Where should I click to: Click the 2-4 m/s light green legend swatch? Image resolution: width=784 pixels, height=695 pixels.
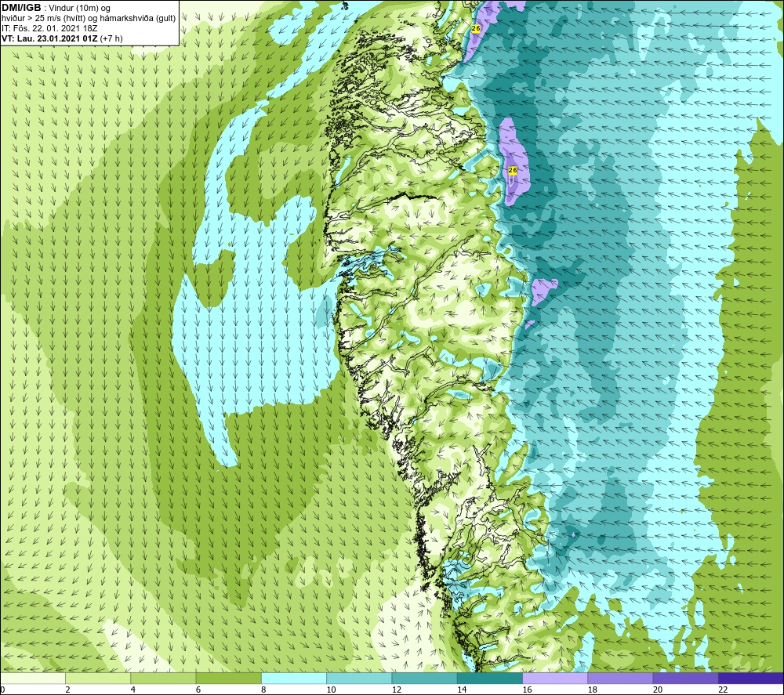(98, 678)
